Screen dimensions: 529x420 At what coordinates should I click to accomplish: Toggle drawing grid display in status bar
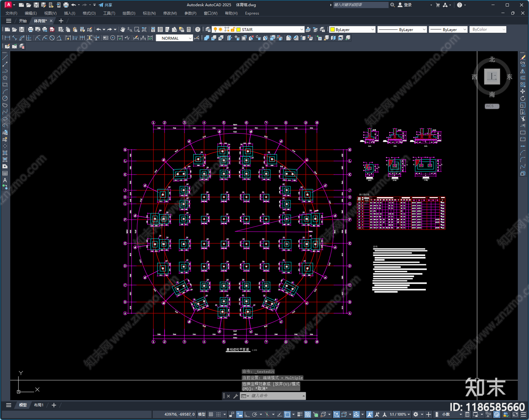click(211, 414)
